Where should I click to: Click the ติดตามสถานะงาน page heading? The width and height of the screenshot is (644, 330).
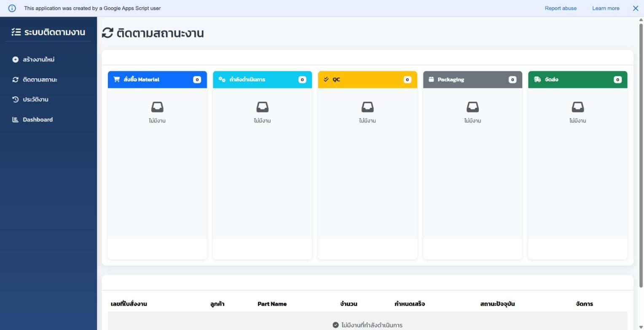click(x=160, y=33)
